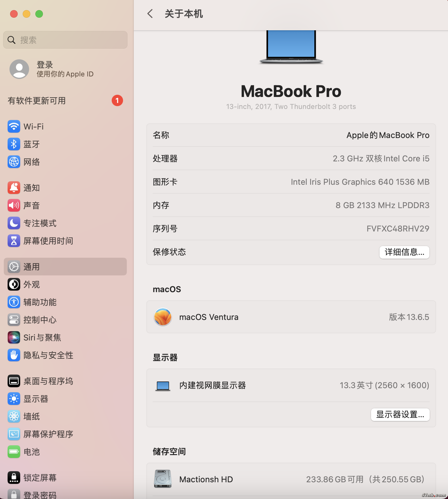The image size is (448, 499).
Task: Open Notifications (通知) bell icon
Action: point(14,188)
